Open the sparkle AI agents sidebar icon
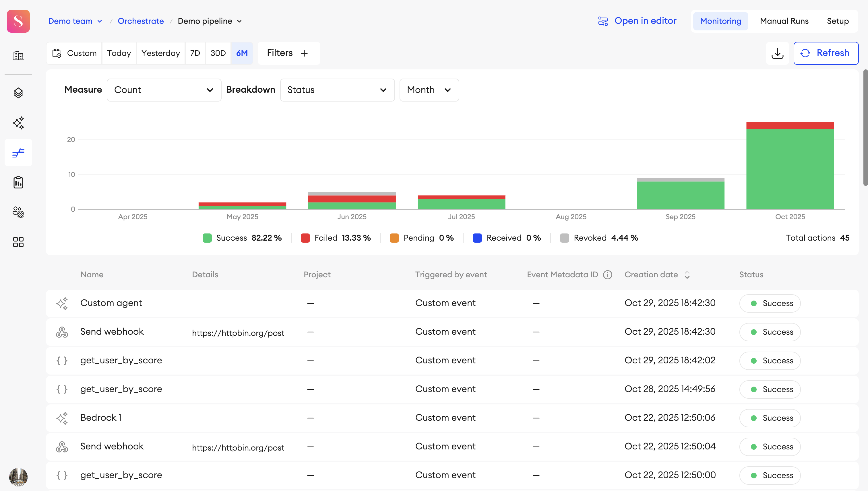The height and width of the screenshot is (491, 868). click(x=18, y=123)
